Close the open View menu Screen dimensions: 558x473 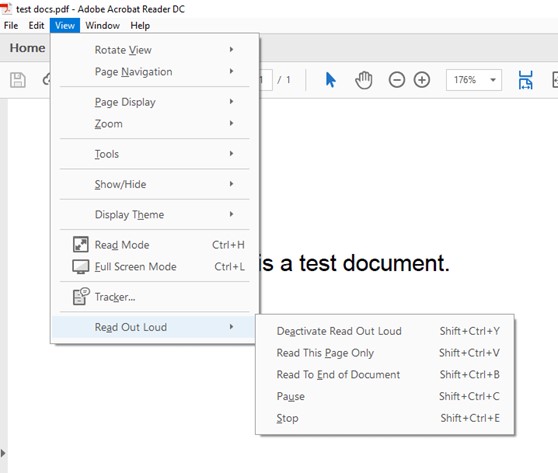click(65, 26)
